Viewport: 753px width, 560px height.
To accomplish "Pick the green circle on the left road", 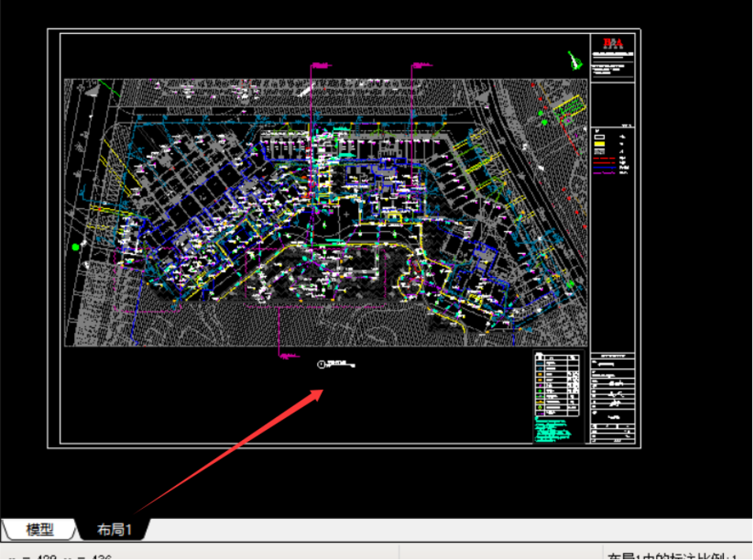I will [76, 247].
